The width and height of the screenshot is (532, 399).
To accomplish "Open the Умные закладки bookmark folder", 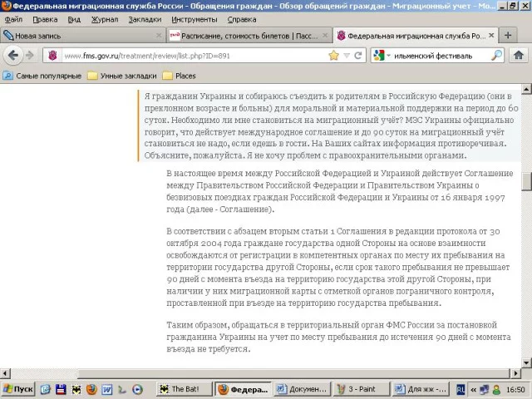I will (122, 76).
